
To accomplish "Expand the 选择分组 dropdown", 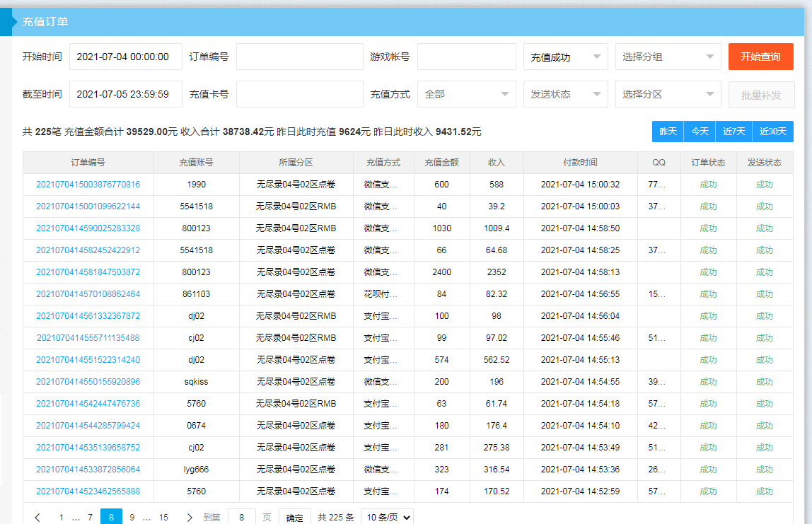I will click(668, 57).
